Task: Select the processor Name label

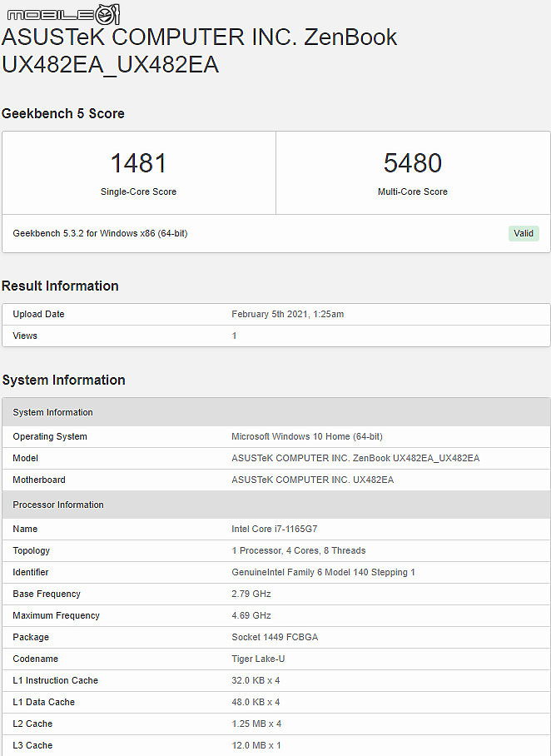Action: click(x=25, y=529)
